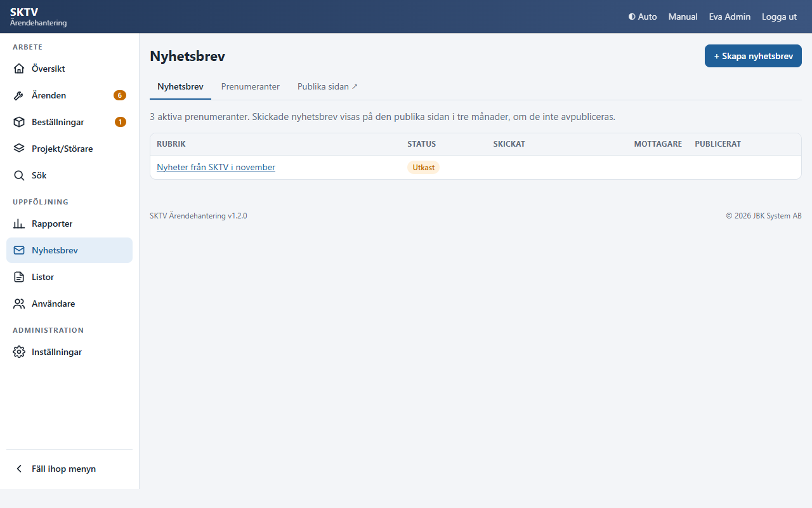Switch to the Prenumeranter tab
The width and height of the screenshot is (812, 508).
coord(251,86)
